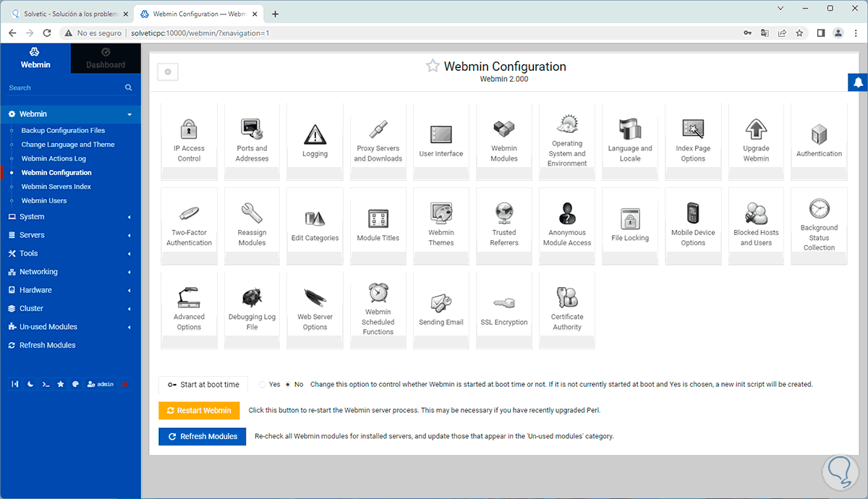This screenshot has width=868, height=499.
Task: Click the Restart Webmin button
Action: 198,410
